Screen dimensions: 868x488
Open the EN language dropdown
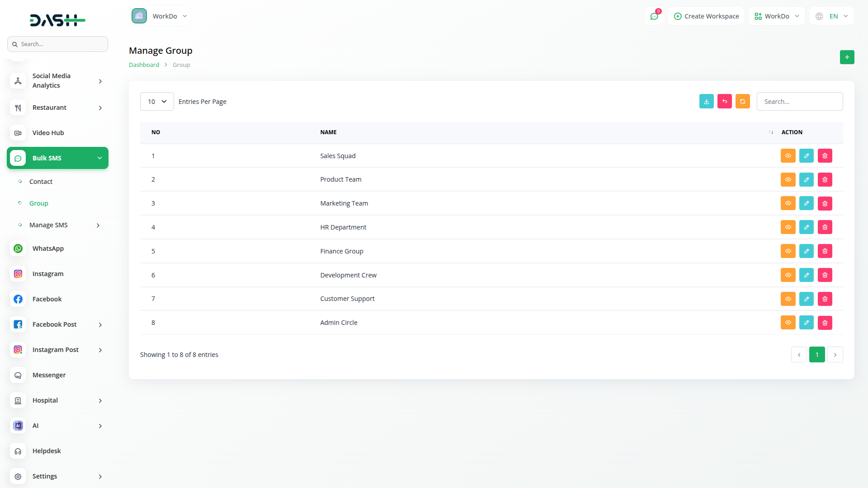[832, 16]
